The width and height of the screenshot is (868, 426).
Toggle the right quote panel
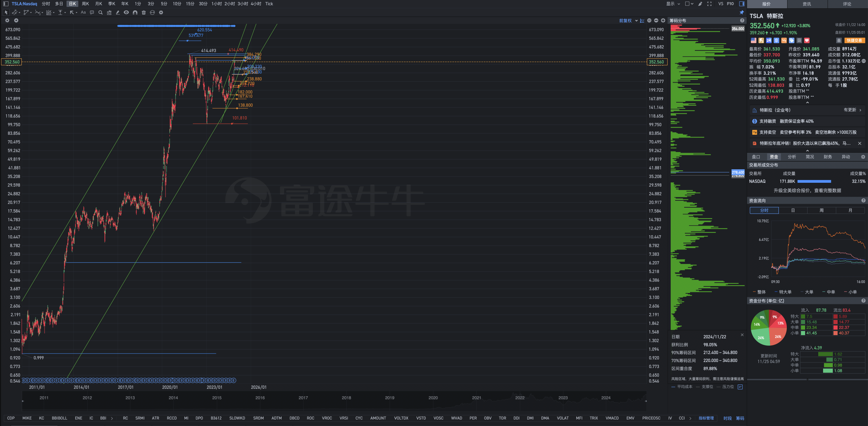[x=742, y=4]
